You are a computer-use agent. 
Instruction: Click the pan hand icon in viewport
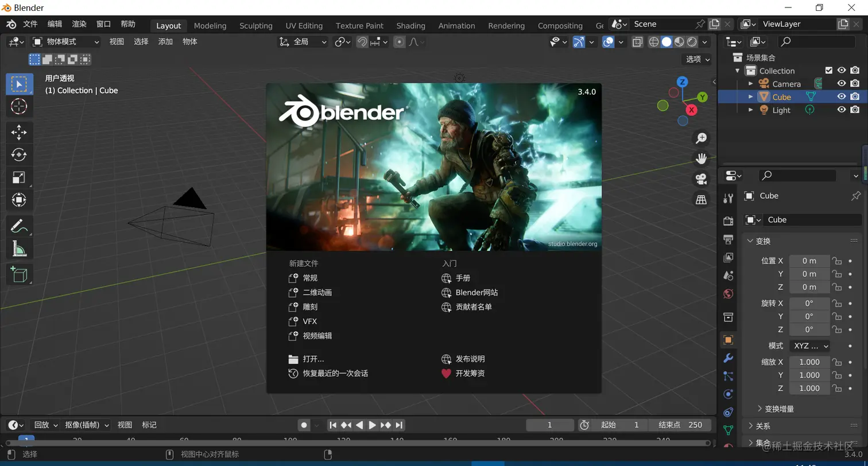[x=701, y=158]
